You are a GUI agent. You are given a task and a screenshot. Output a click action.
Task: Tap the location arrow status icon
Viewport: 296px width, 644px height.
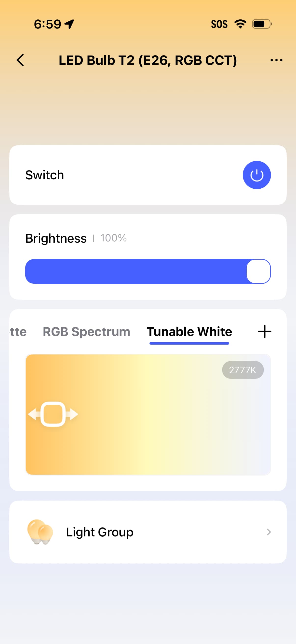tap(69, 24)
